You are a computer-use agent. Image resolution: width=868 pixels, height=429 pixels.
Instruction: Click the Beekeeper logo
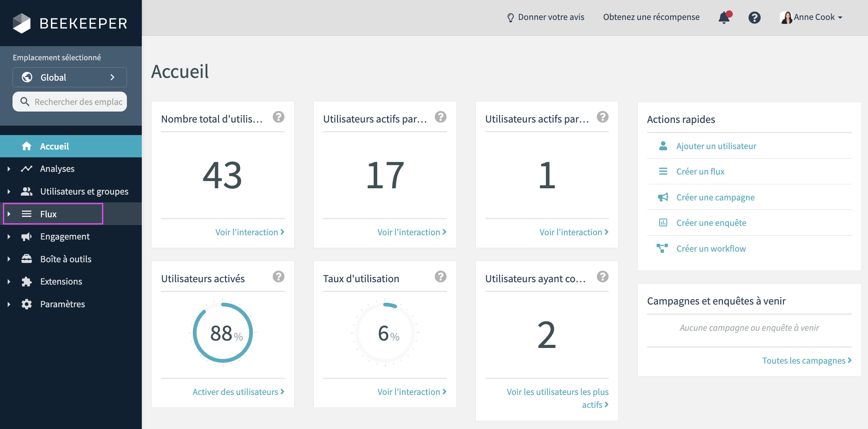point(70,23)
